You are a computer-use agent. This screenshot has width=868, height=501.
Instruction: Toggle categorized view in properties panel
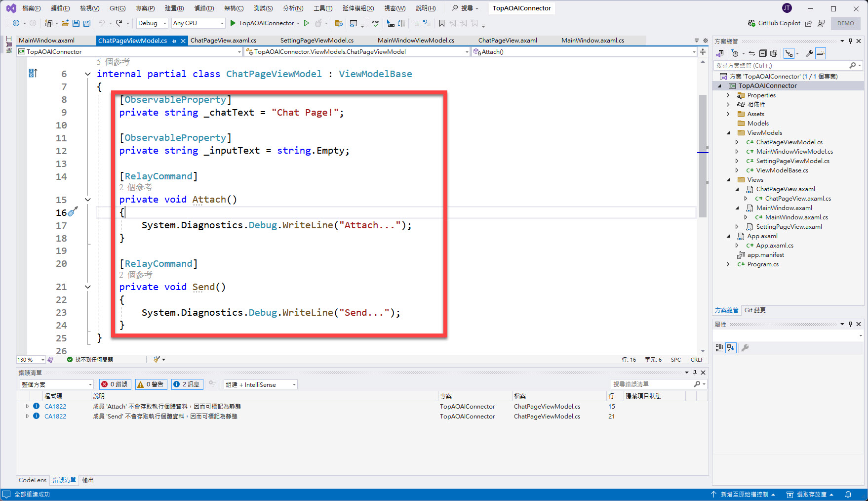pyautogui.click(x=719, y=348)
